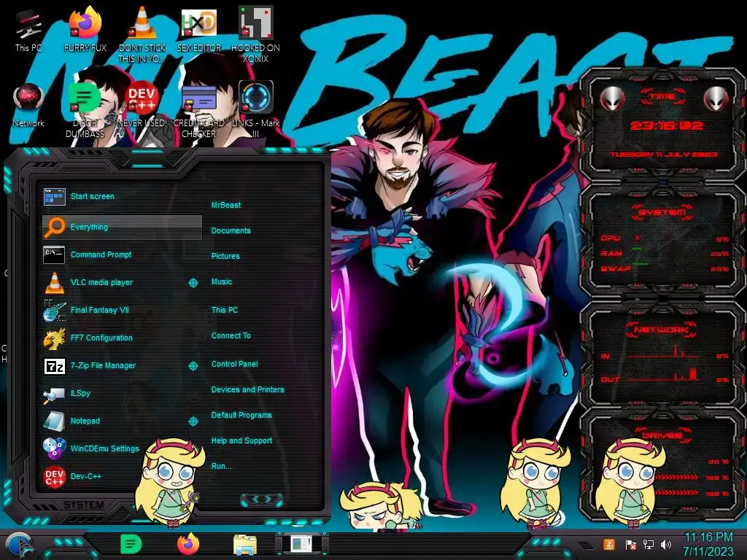Open Help and Support

241,441
